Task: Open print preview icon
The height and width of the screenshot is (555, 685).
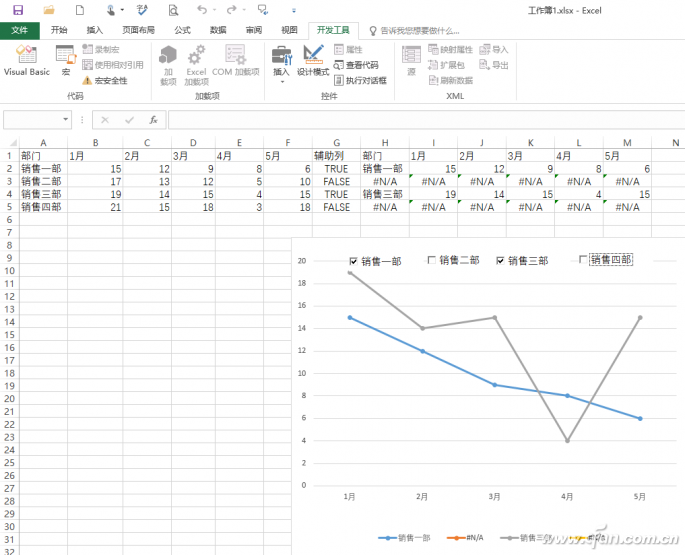Action: (x=173, y=10)
